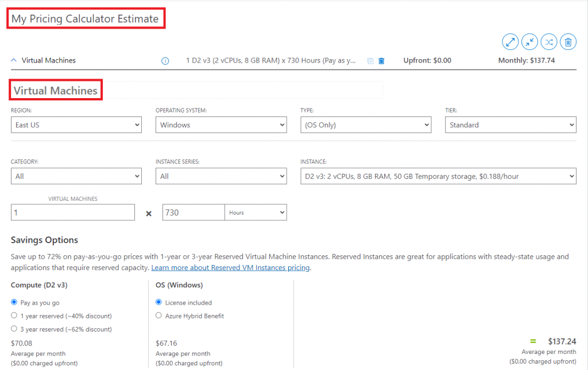Click the Virtual Machines row label in summary bar
The width and height of the screenshot is (588, 370).
coord(48,60)
